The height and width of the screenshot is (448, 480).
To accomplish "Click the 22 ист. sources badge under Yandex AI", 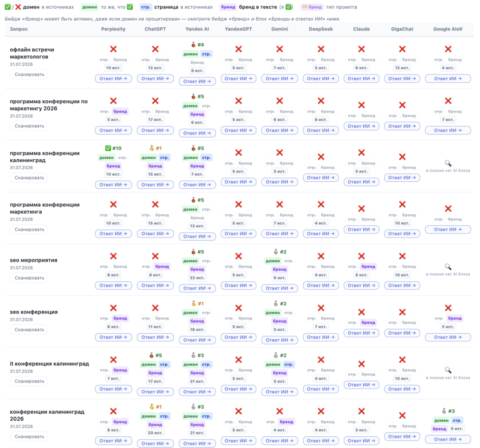I will 197,278.
